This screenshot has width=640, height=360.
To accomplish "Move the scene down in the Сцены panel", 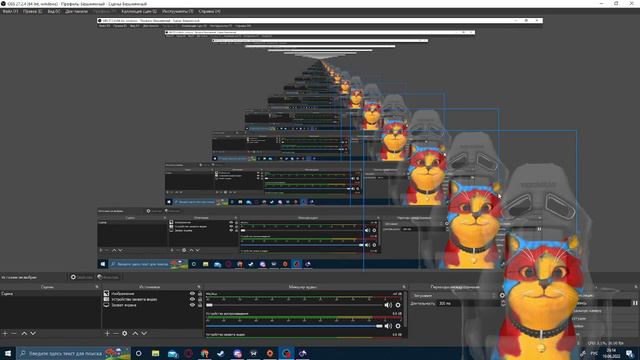I will tap(33, 333).
